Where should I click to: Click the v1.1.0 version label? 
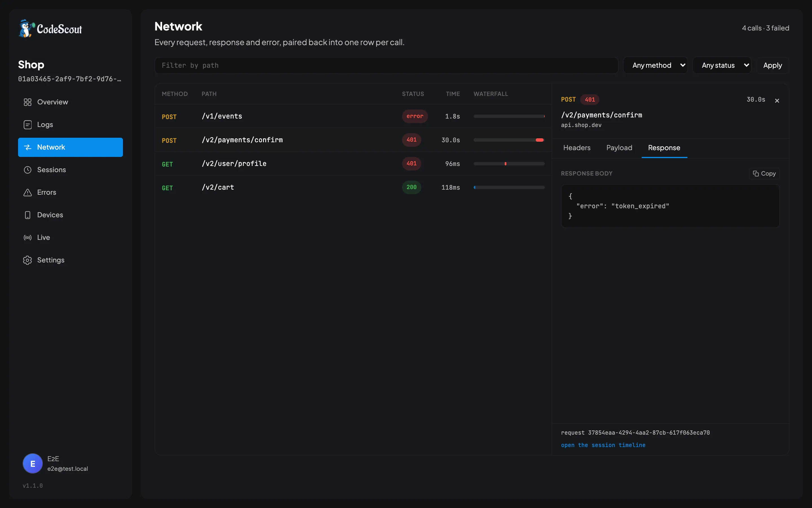(32, 486)
